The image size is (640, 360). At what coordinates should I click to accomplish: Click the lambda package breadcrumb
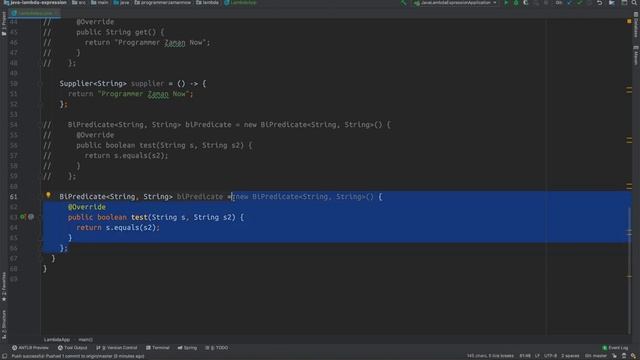point(207,2)
